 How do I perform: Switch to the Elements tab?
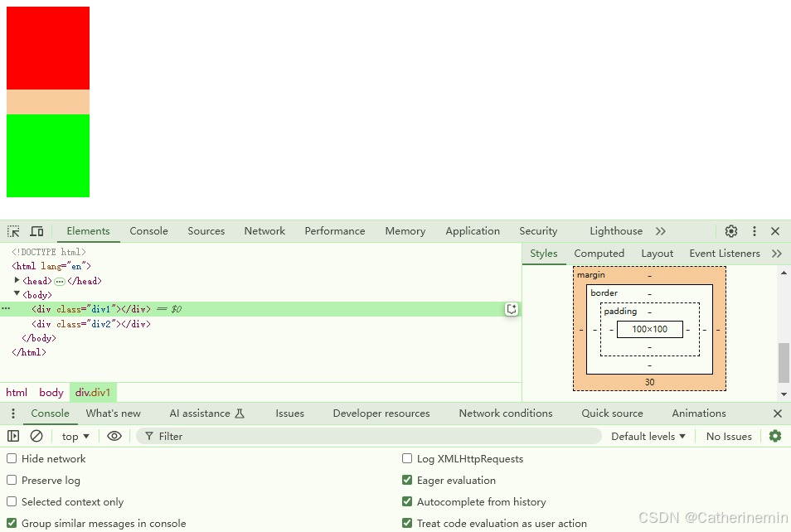[88, 231]
